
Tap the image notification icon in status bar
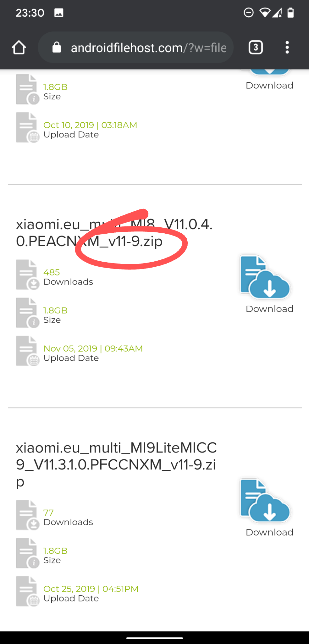pyautogui.click(x=59, y=13)
